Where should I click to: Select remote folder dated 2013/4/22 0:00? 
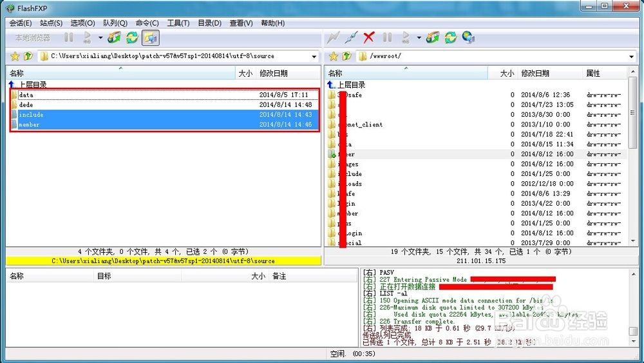(x=477, y=203)
